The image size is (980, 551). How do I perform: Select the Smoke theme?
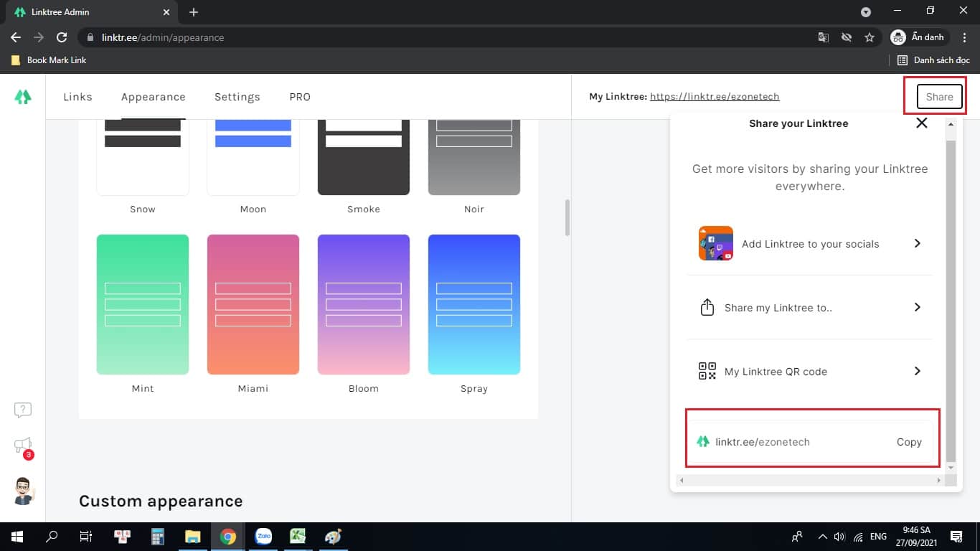364,158
